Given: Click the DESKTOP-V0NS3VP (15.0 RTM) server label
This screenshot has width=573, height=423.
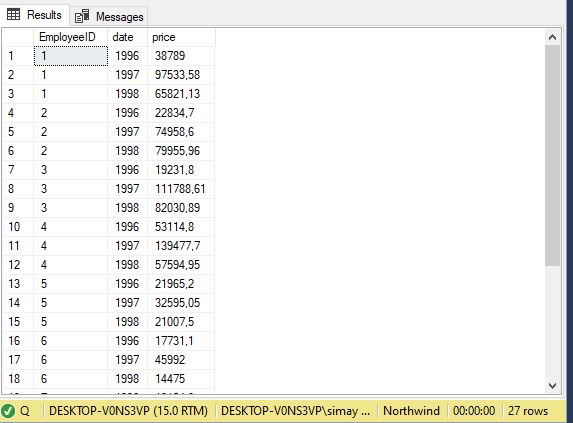Looking at the screenshot, I should point(128,411).
